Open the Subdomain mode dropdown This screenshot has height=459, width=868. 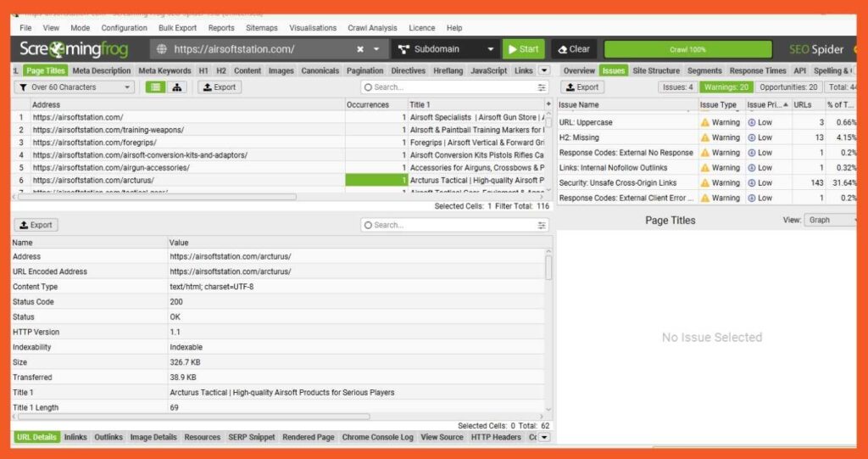[x=446, y=49]
